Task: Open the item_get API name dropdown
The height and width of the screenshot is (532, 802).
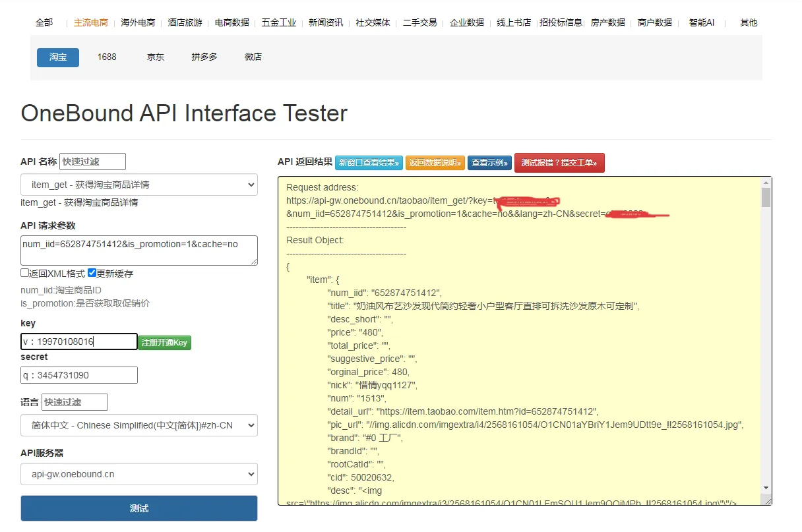Action: coord(139,185)
